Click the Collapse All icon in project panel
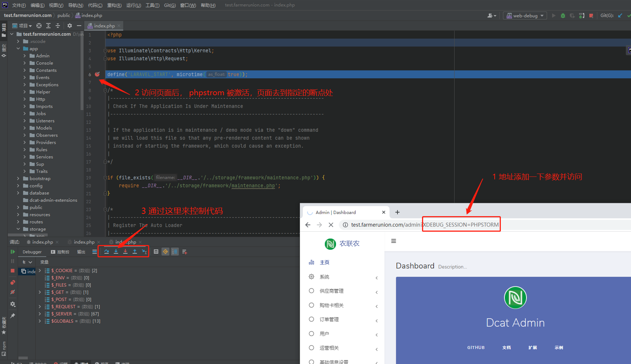This screenshot has height=364, width=631. [x=58, y=26]
